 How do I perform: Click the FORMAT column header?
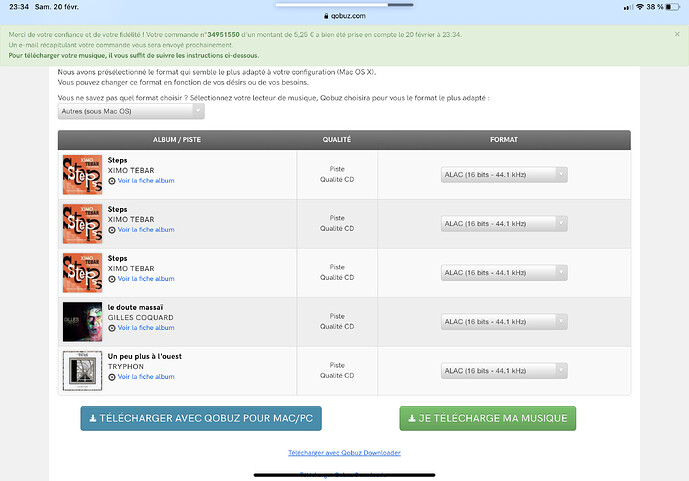[504, 140]
